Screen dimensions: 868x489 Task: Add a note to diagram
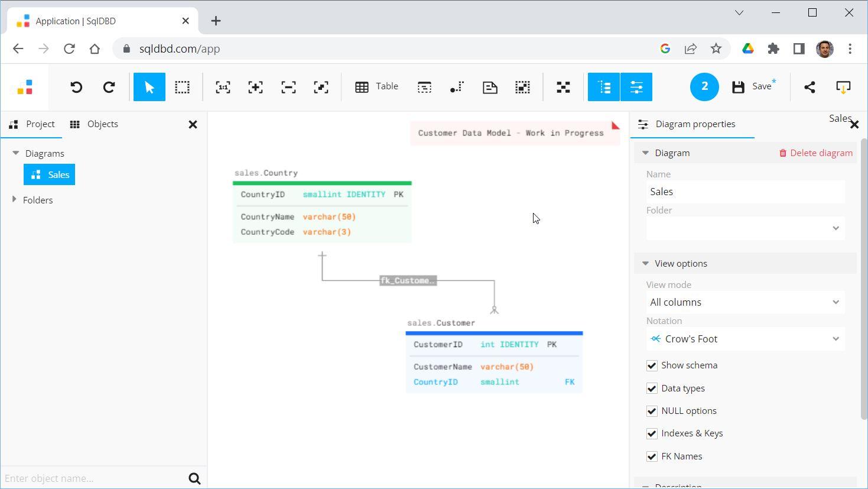tap(490, 88)
